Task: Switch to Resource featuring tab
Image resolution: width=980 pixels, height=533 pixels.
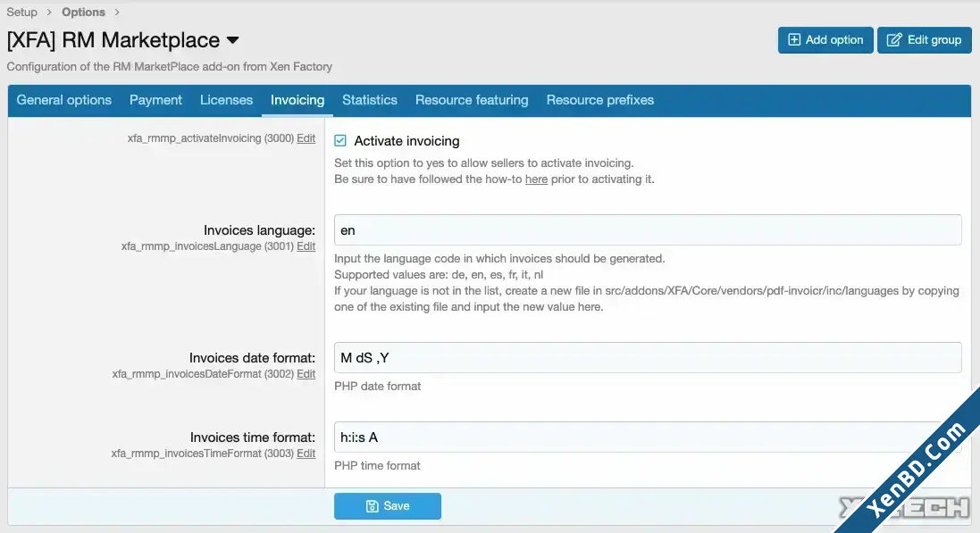Action: tap(472, 100)
